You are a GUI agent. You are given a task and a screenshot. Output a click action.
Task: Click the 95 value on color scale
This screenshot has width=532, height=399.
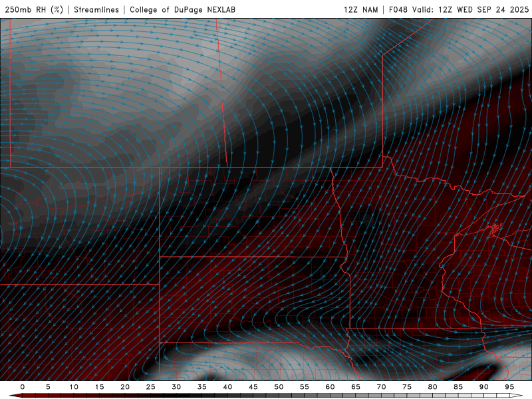pyautogui.click(x=509, y=387)
